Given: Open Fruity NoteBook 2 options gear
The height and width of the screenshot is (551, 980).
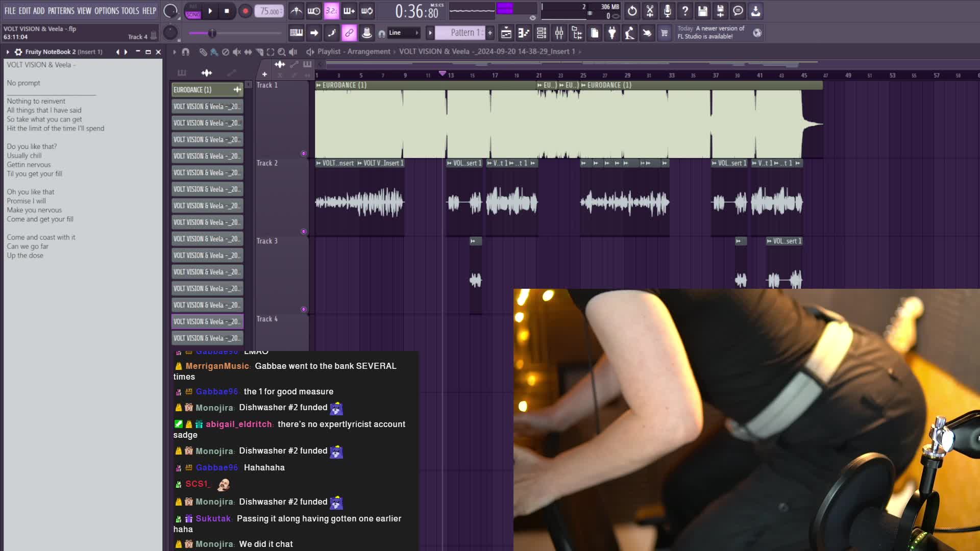Looking at the screenshot, I should [18, 52].
